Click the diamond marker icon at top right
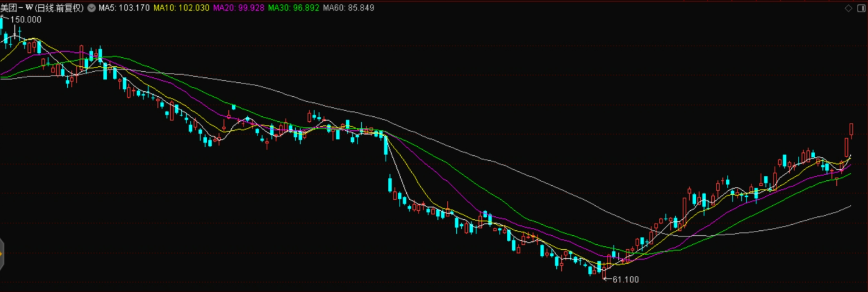Viewport: 868px width, 292px height. (x=848, y=8)
